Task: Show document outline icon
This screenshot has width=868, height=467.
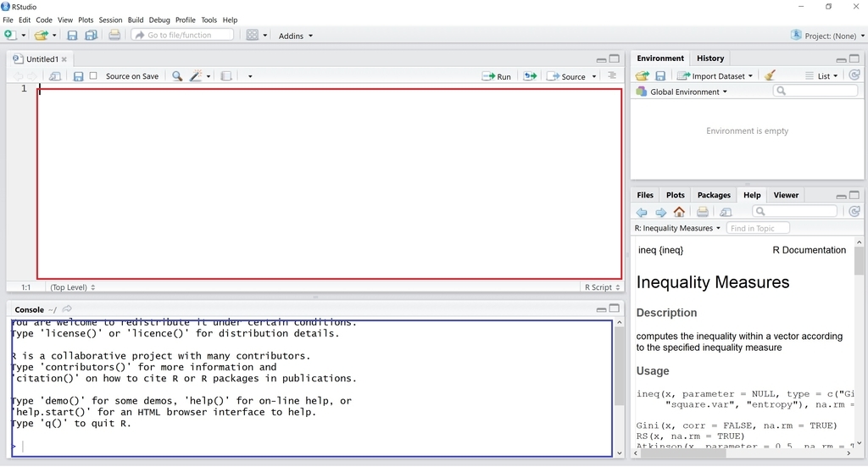Action: (612, 75)
